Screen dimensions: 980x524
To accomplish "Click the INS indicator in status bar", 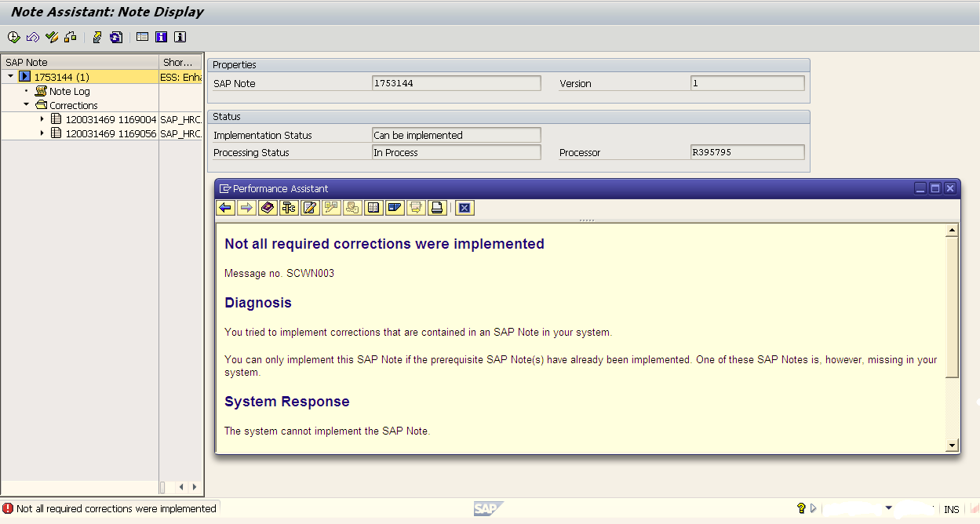I will pos(951,509).
